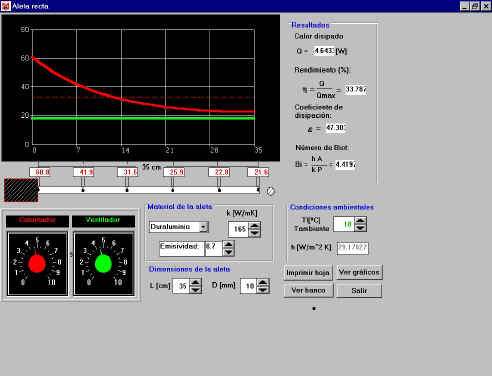This screenshot has height=376, width=492.
Task: Click the 22.8 temperature reading box
Action: (x=219, y=172)
